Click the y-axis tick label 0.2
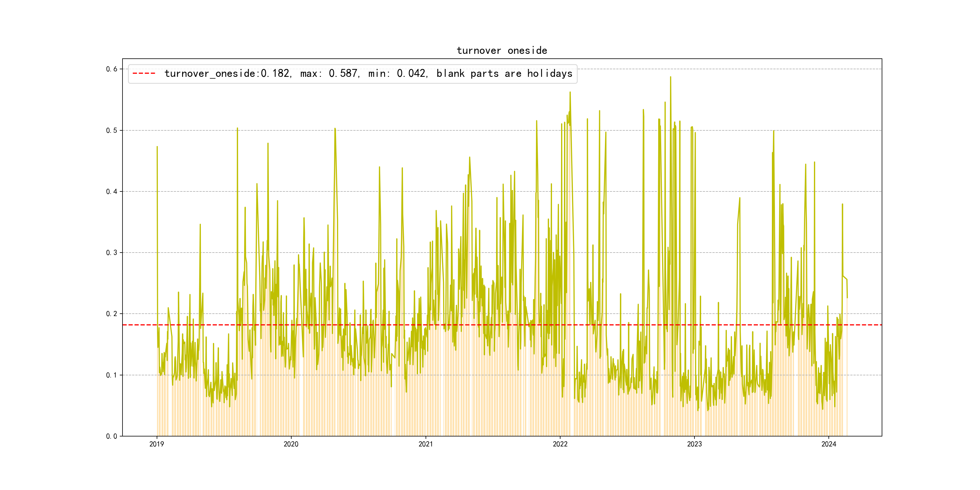Screen dimensions: 980x490 (x=112, y=314)
